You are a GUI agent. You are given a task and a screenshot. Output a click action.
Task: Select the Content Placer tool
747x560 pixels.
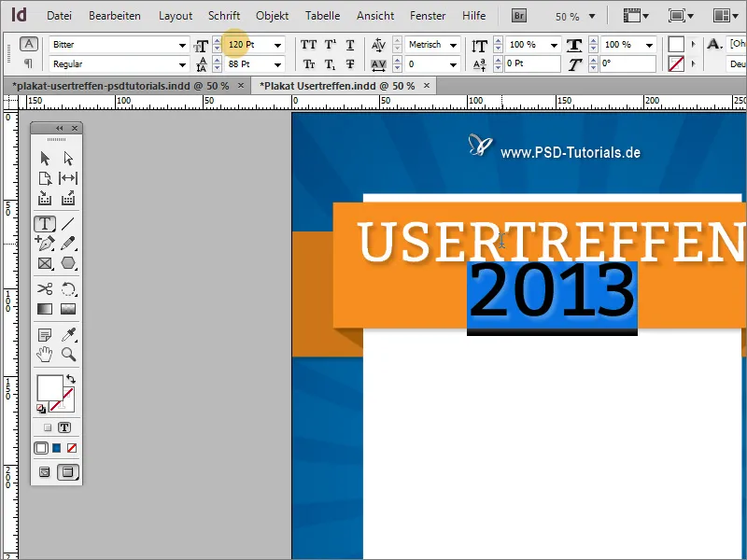[x=68, y=198]
